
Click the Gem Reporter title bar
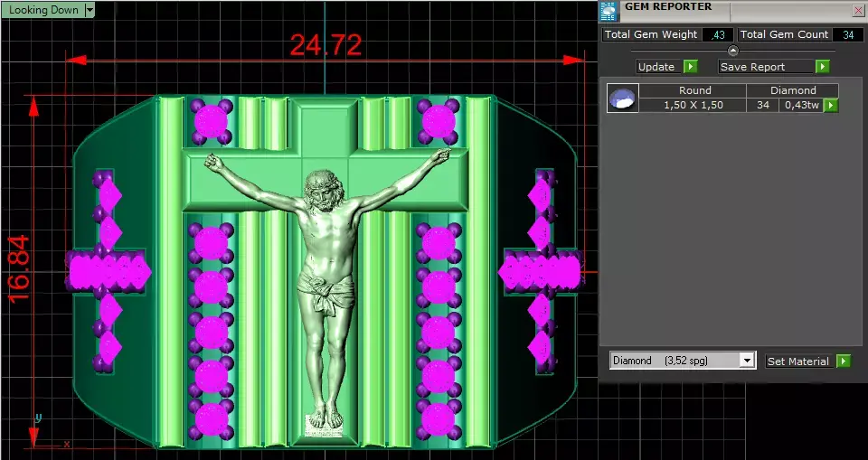(733, 11)
